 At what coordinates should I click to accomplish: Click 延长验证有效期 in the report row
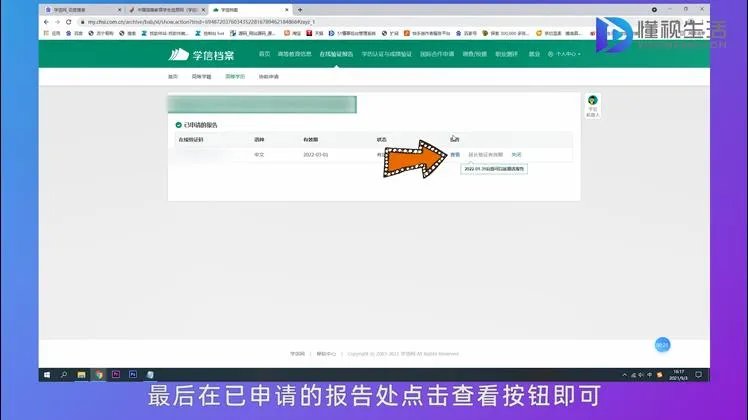[486, 155]
